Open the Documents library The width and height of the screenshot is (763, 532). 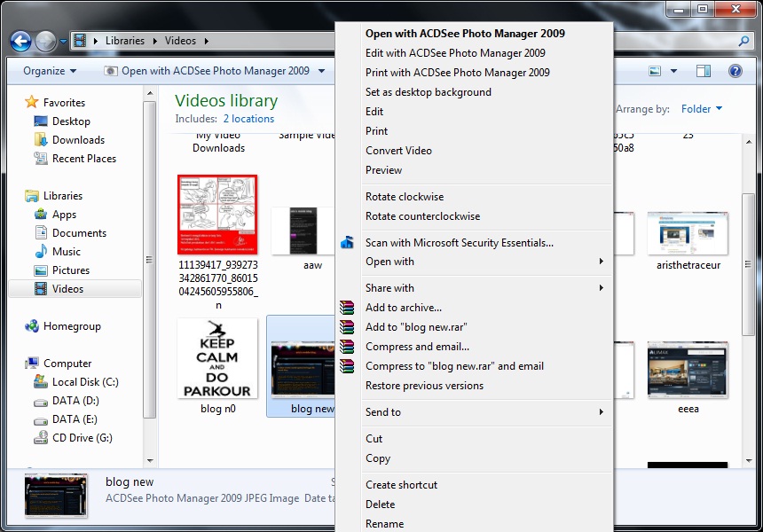pyautogui.click(x=79, y=233)
